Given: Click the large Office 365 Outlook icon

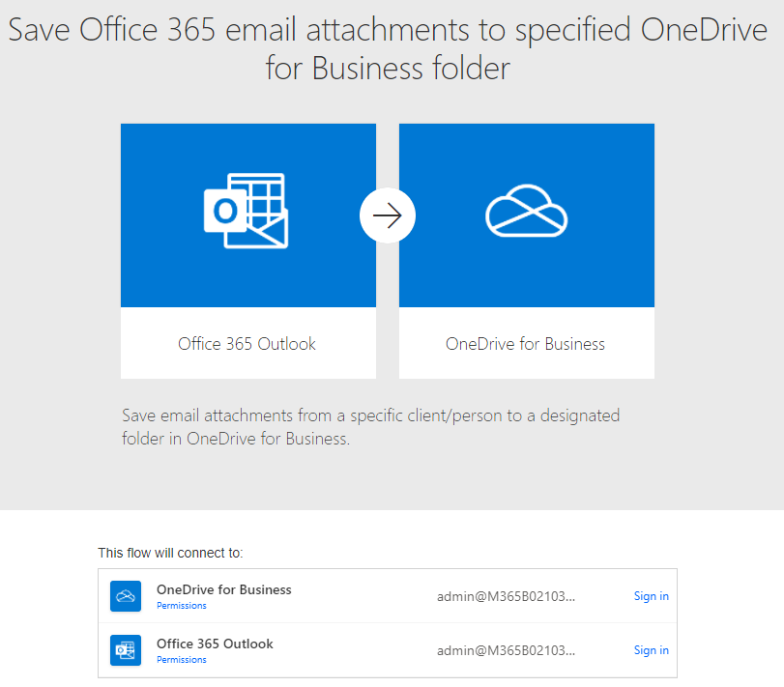Looking at the screenshot, I should pos(246,211).
